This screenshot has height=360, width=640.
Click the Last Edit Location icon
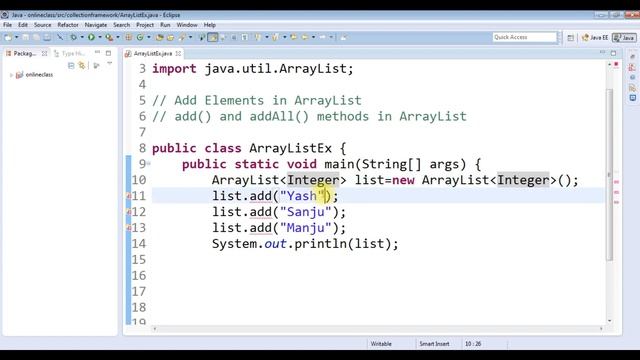tap(293, 37)
